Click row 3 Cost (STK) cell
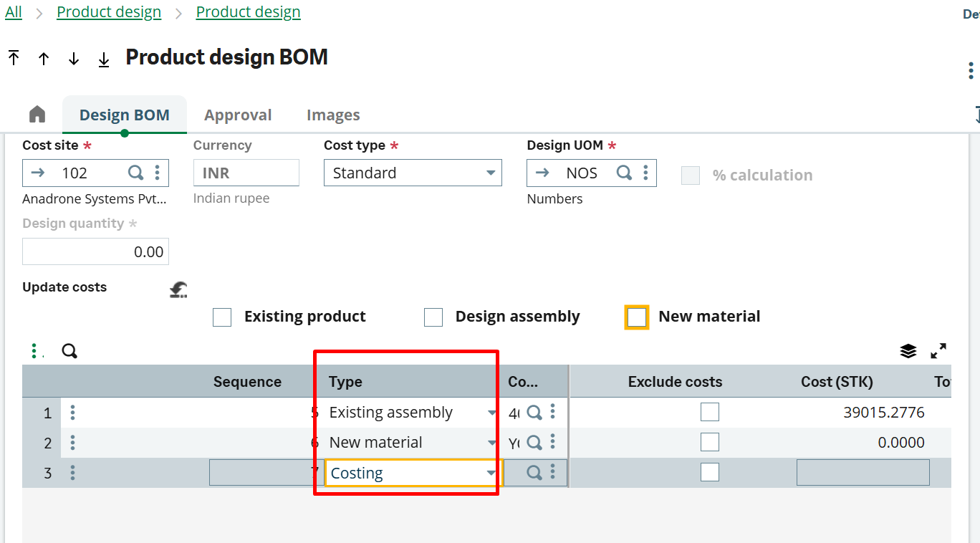Screen dimensions: 980x543 (x=863, y=473)
